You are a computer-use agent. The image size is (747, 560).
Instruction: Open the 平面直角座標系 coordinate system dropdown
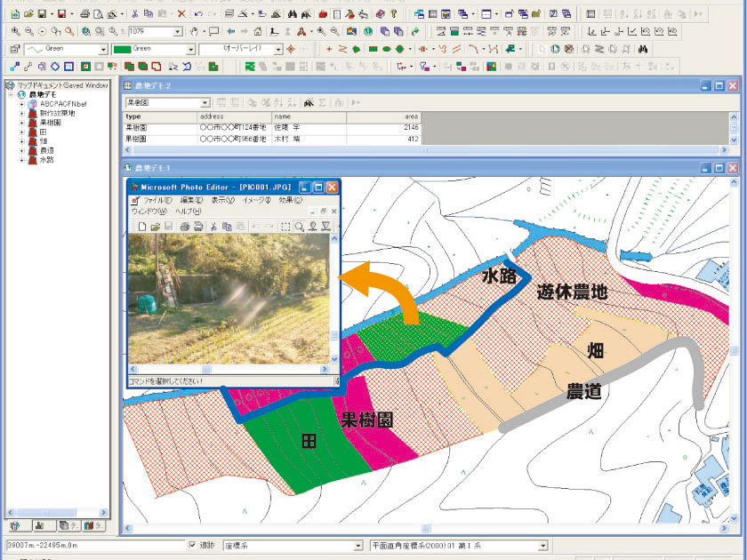(x=542, y=545)
